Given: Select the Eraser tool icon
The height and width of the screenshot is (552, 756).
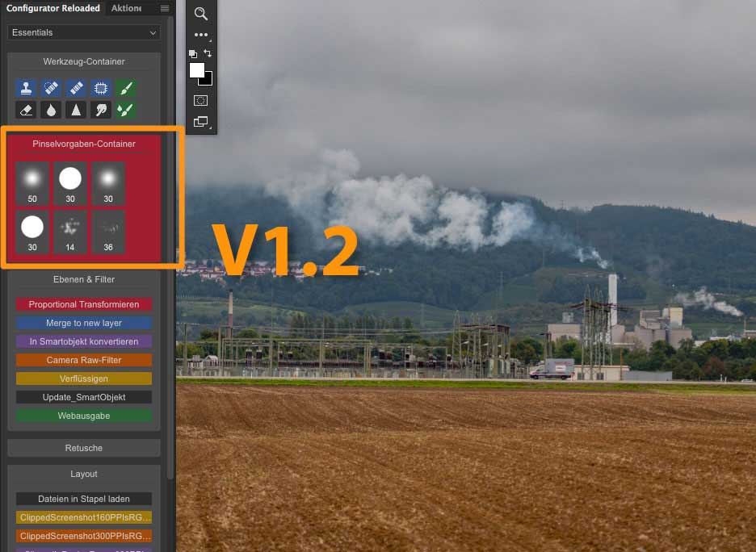Looking at the screenshot, I should tap(26, 111).
